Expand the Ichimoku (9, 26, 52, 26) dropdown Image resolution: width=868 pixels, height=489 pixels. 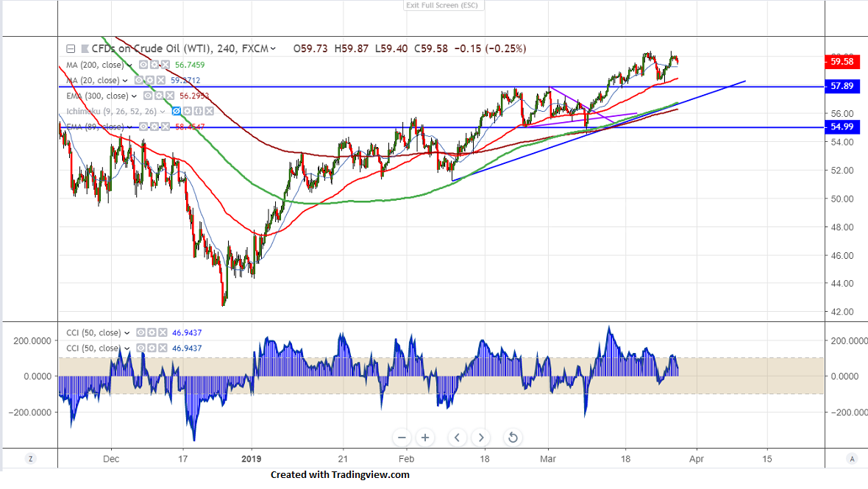pos(163,112)
